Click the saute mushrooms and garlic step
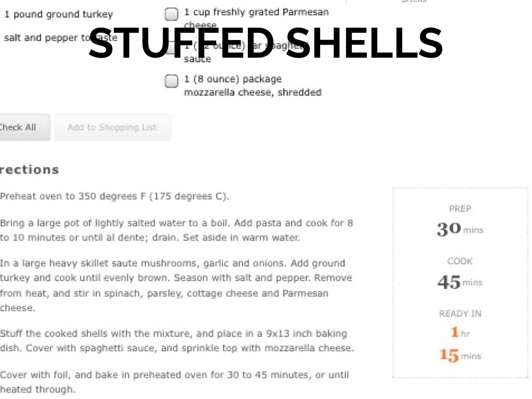This screenshot has height=399, width=532. (x=176, y=285)
